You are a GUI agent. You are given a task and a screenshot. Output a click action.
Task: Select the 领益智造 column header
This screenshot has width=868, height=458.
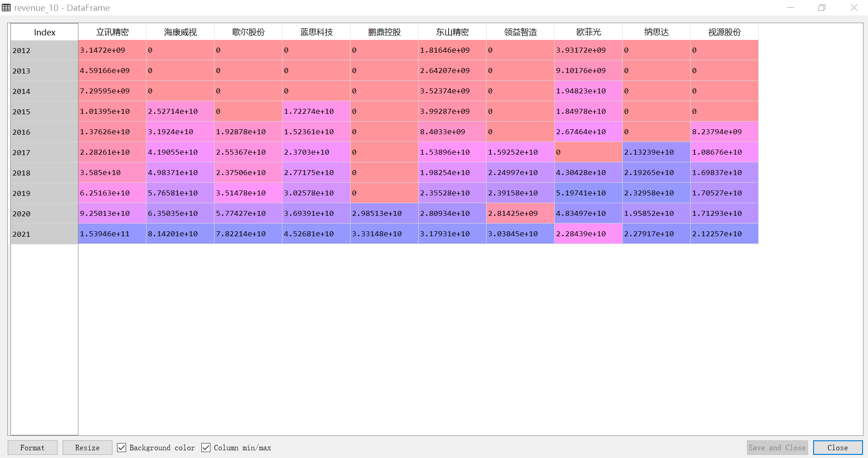click(521, 32)
